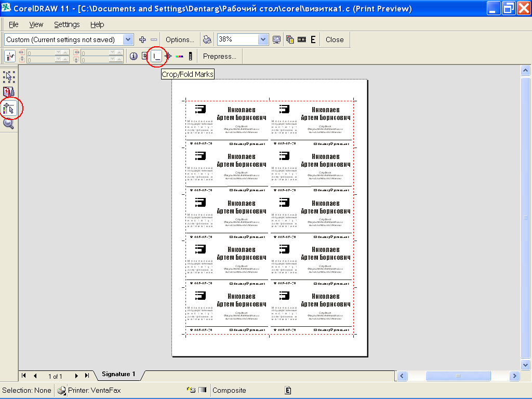Open the File menu
This screenshot has width=532, height=399.
click(14, 24)
